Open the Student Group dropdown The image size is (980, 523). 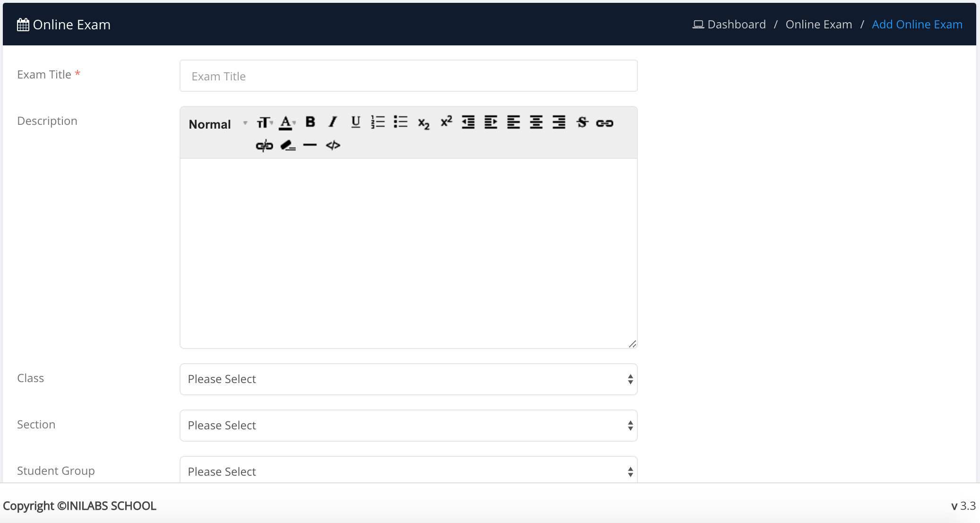408,471
